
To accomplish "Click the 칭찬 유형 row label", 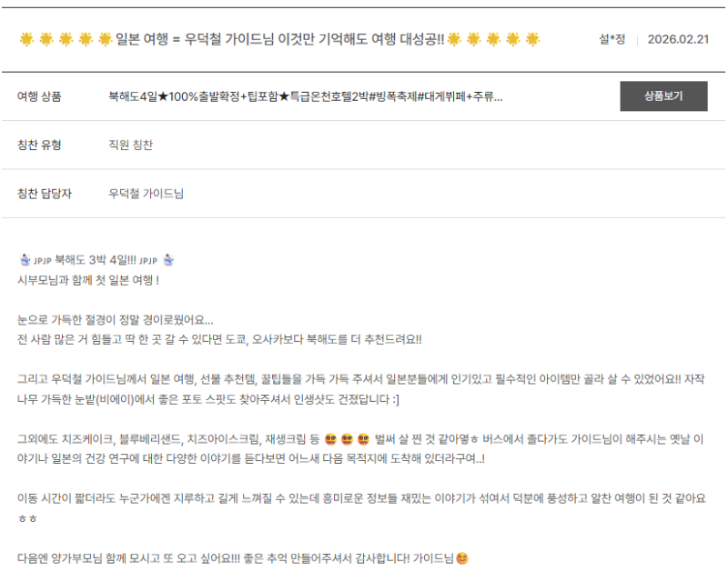I will (39, 145).
